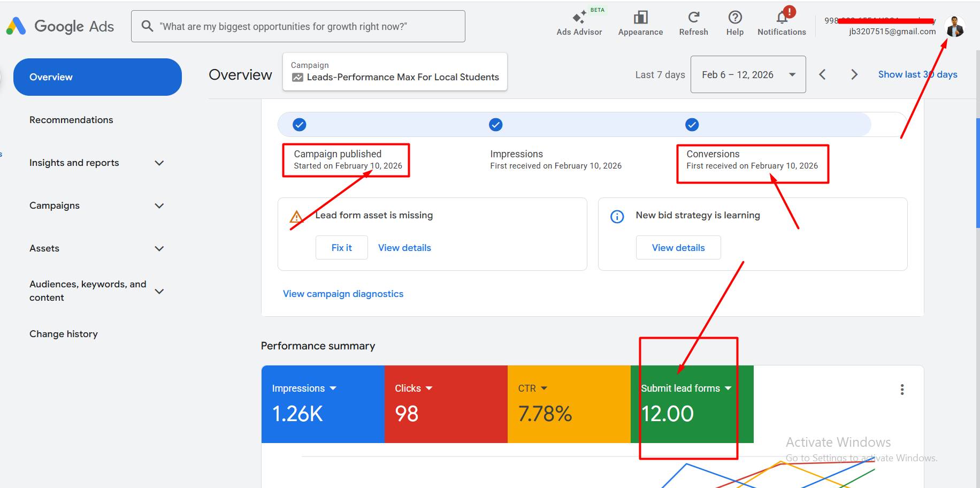This screenshot has height=488, width=980.
Task: Select Overview in the sidebar
Action: [x=97, y=77]
